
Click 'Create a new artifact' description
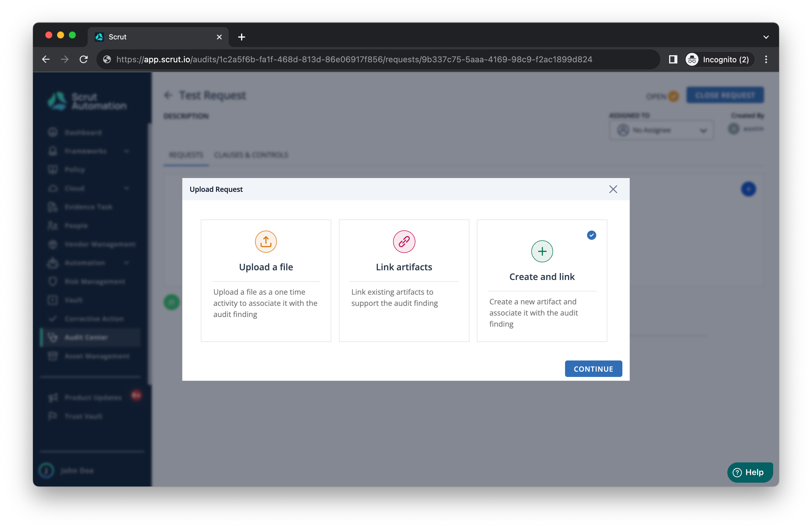[533, 313]
